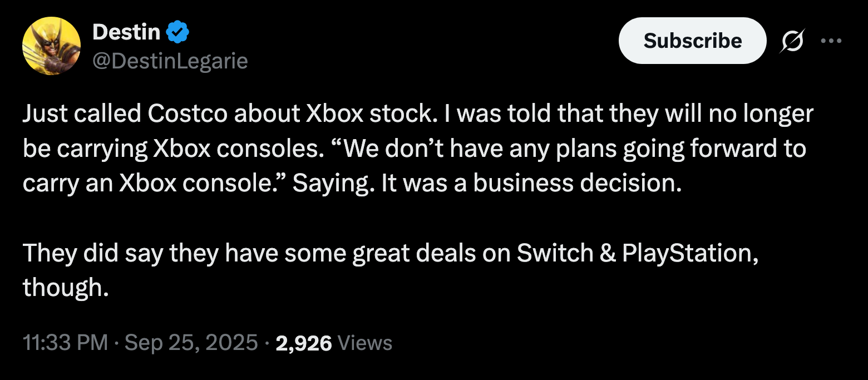Click the "It was a business decision" sentence

(x=531, y=184)
